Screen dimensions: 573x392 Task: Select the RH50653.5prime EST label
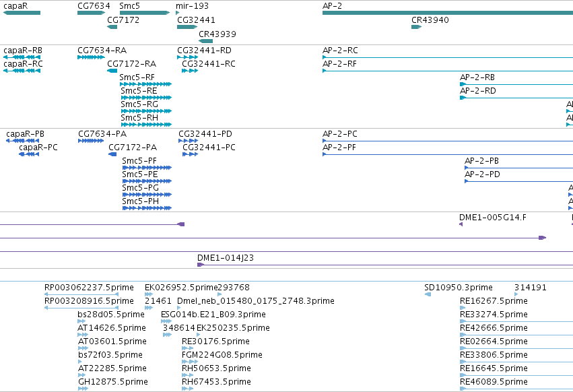216,368
